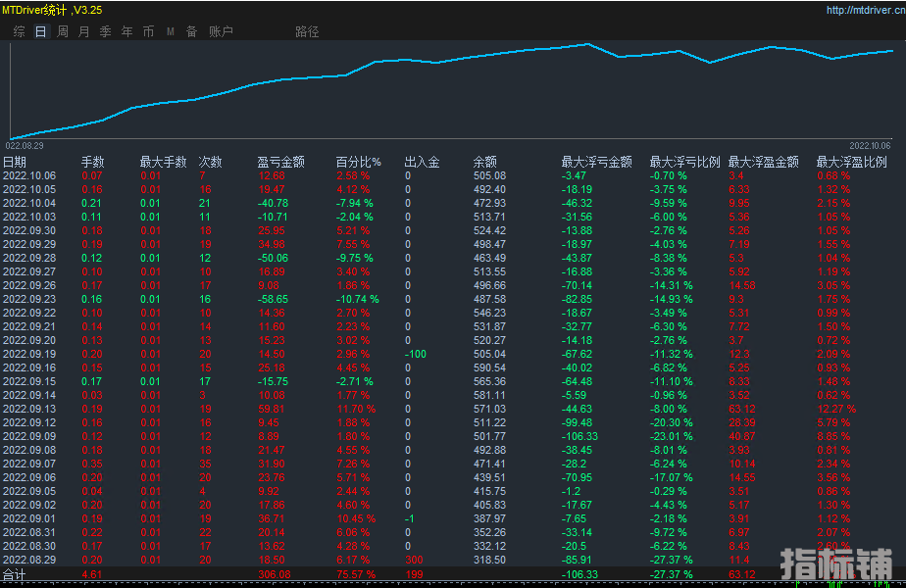Switch to the 月 monthly tab
Screen dimensions: 906x588
pos(83,31)
